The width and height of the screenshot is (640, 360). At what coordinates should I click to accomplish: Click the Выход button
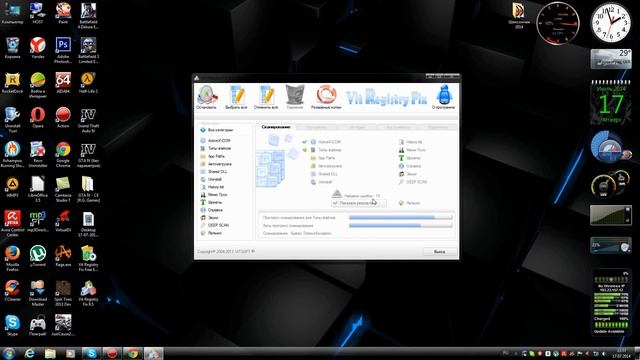pos(439,251)
